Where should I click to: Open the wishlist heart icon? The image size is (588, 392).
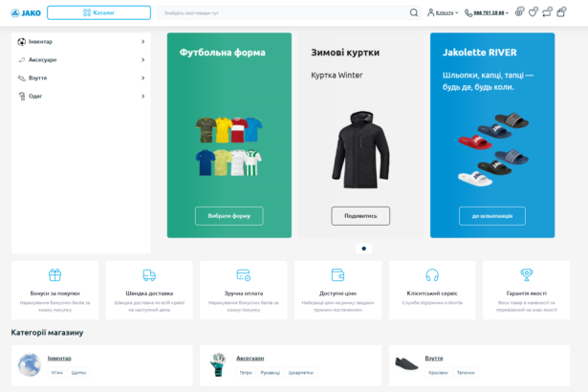point(533,12)
